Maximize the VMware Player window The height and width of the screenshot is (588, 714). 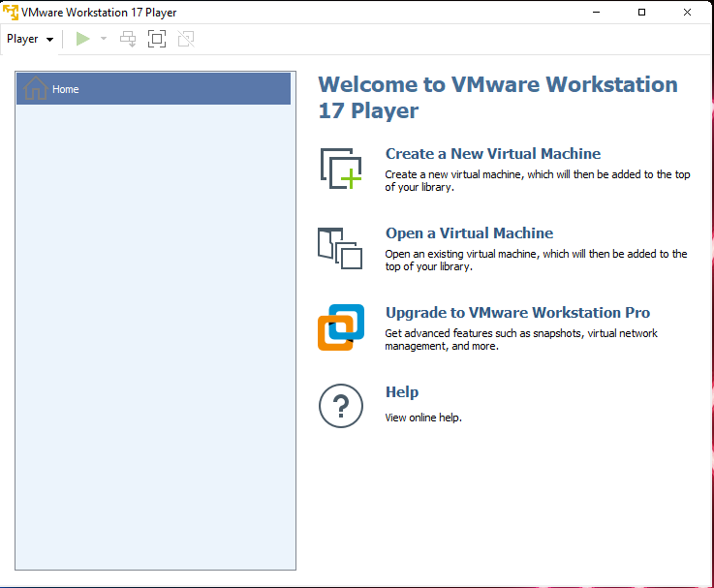tap(641, 13)
